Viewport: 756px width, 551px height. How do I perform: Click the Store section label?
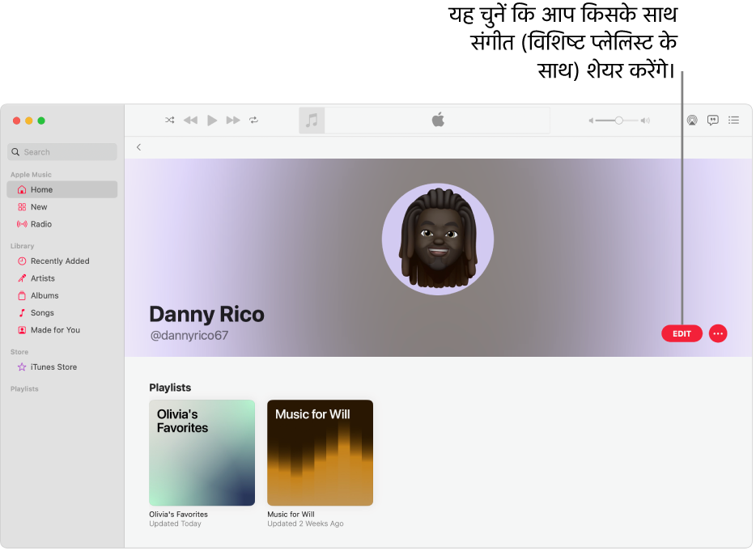pos(19,352)
